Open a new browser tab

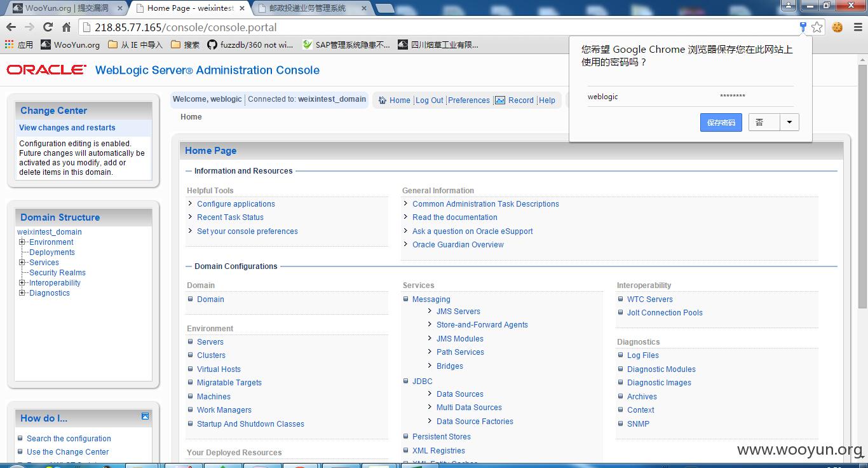point(384,8)
